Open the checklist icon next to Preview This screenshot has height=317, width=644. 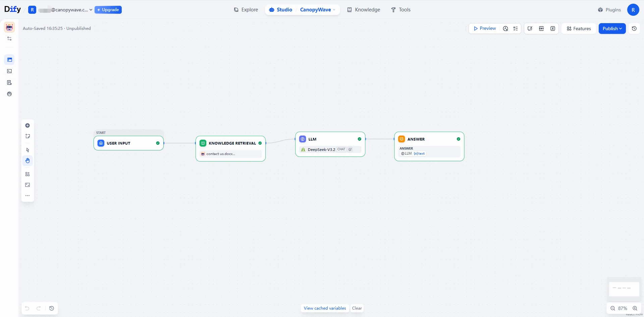516,29
